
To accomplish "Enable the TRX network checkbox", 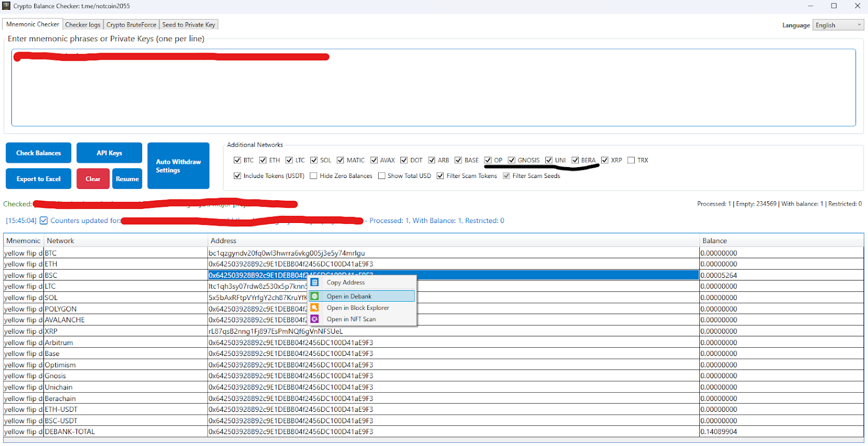I will click(x=631, y=160).
